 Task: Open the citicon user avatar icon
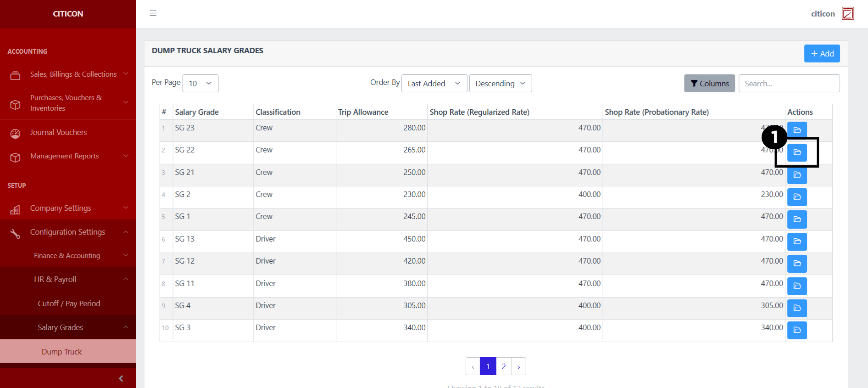coord(847,14)
